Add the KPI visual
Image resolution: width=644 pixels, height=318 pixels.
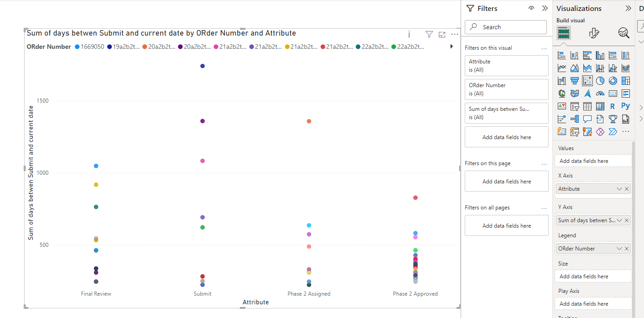pyautogui.click(x=562, y=106)
